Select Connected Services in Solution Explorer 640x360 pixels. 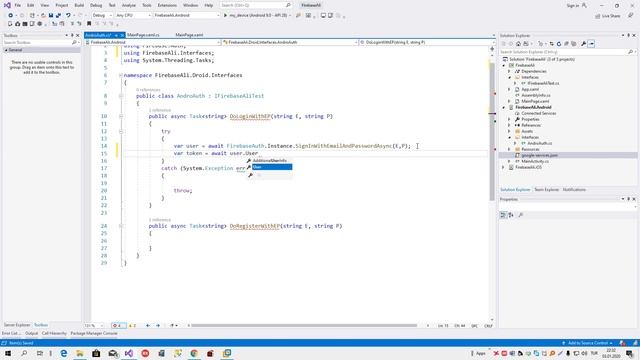click(538, 113)
